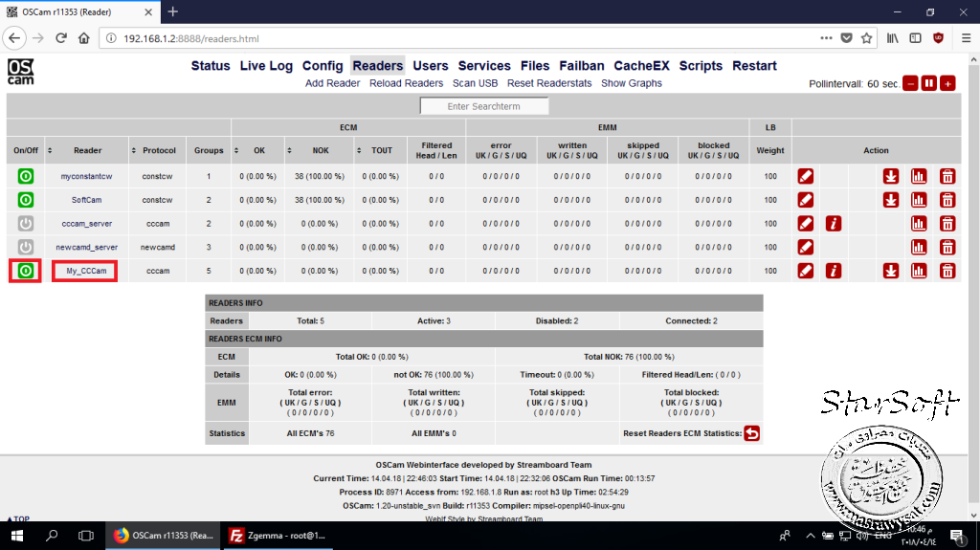Edit the cccam_server reader

pyautogui.click(x=806, y=224)
